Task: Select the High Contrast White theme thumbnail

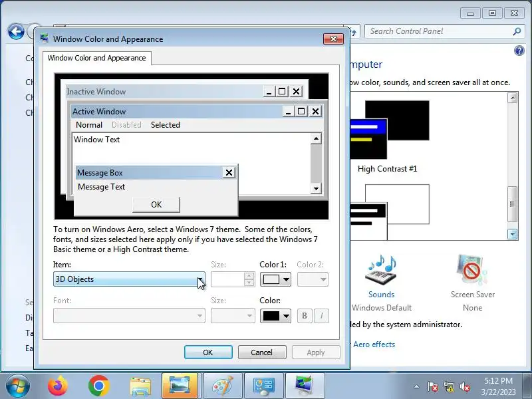Action: click(x=390, y=212)
